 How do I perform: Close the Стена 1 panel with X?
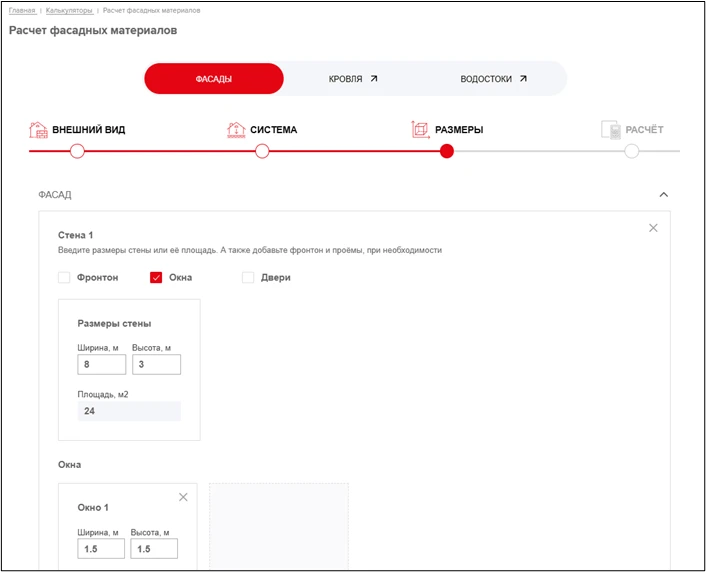653,228
